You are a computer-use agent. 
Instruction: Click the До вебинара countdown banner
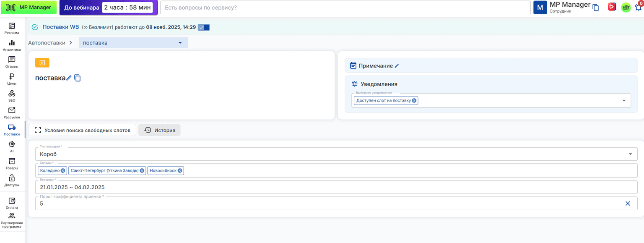109,8
